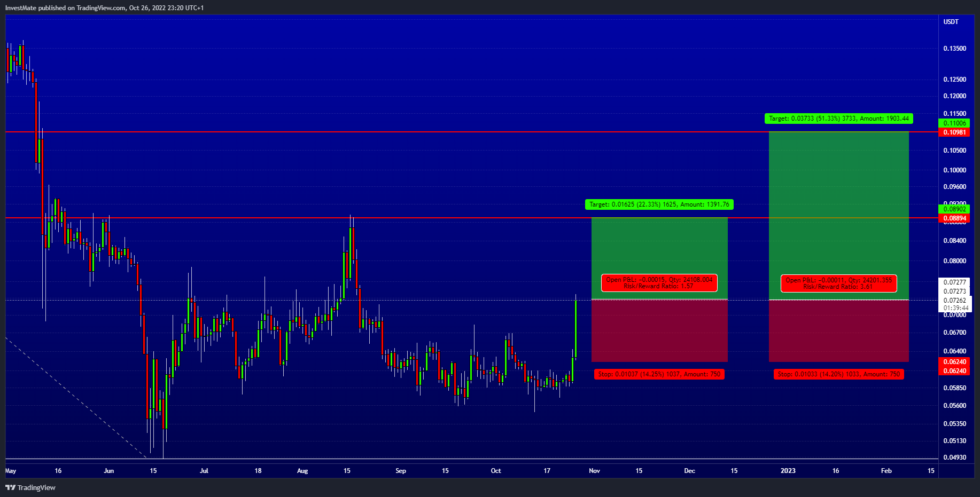The height and width of the screenshot is (497, 980).
Task: Select the USDT currency label
Action: coord(951,22)
